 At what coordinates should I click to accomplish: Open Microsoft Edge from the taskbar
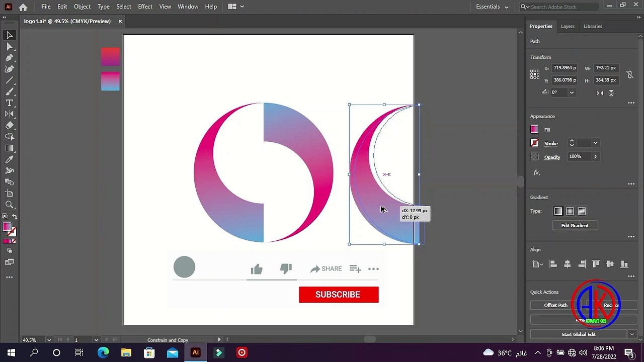pyautogui.click(x=103, y=353)
